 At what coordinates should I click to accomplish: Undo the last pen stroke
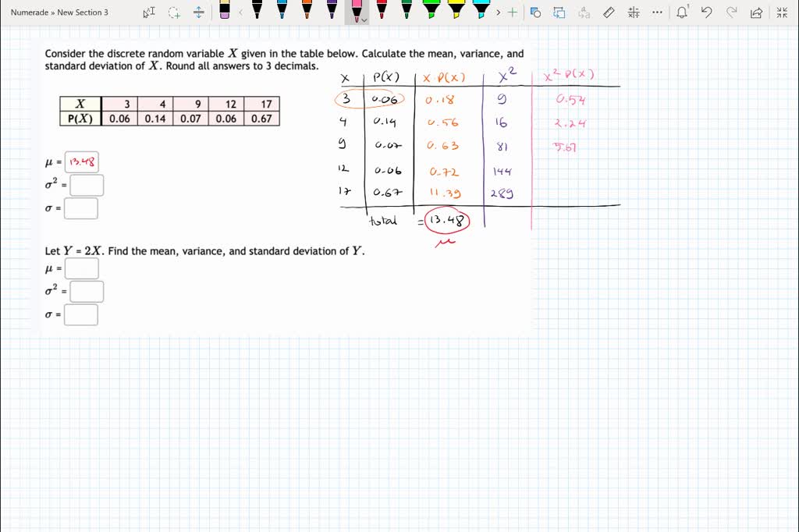click(x=707, y=12)
